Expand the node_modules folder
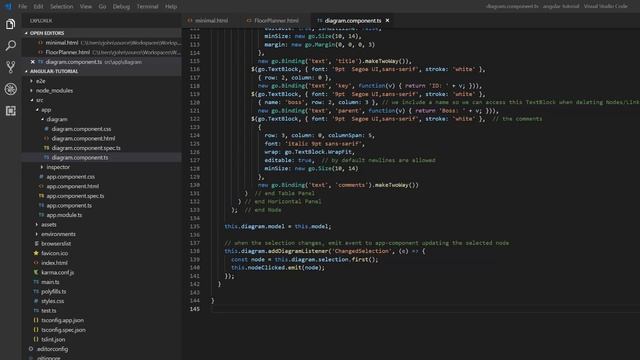640x360 pixels. [54, 91]
